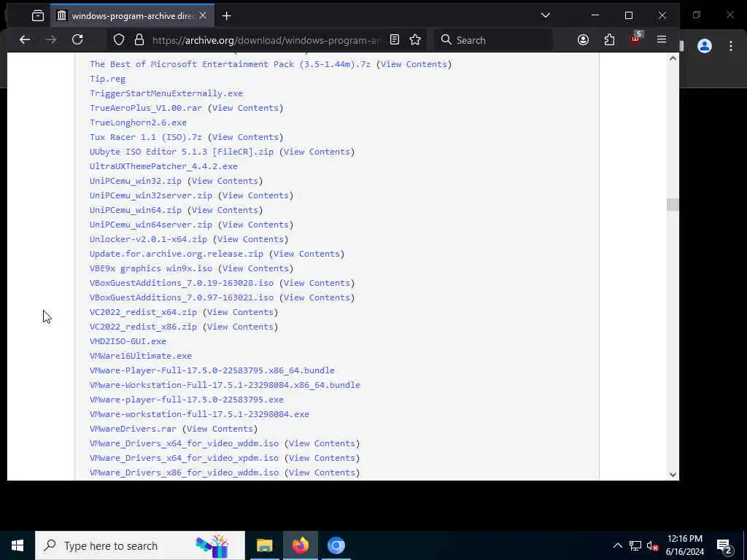Click the vertical scrollbar thumb
The height and width of the screenshot is (560, 747).
[673, 205]
